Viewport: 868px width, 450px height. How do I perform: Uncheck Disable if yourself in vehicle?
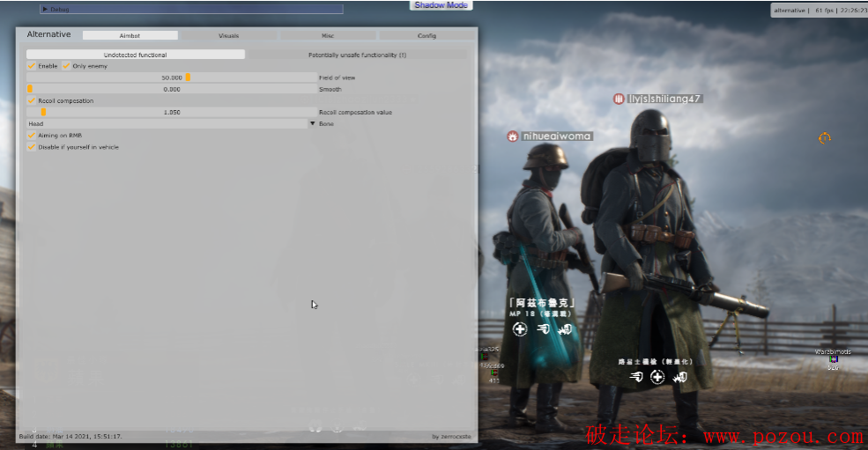(32, 147)
